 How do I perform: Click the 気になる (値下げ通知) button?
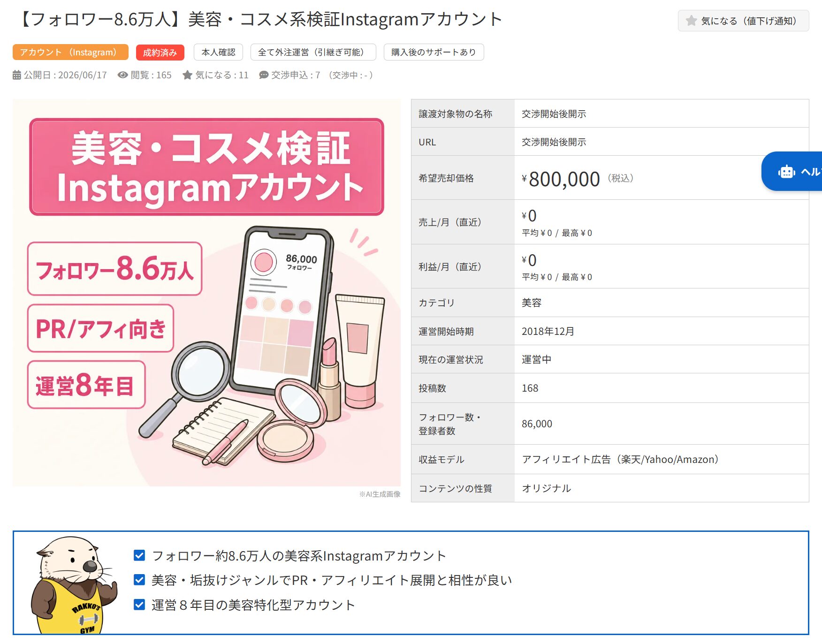coord(743,21)
